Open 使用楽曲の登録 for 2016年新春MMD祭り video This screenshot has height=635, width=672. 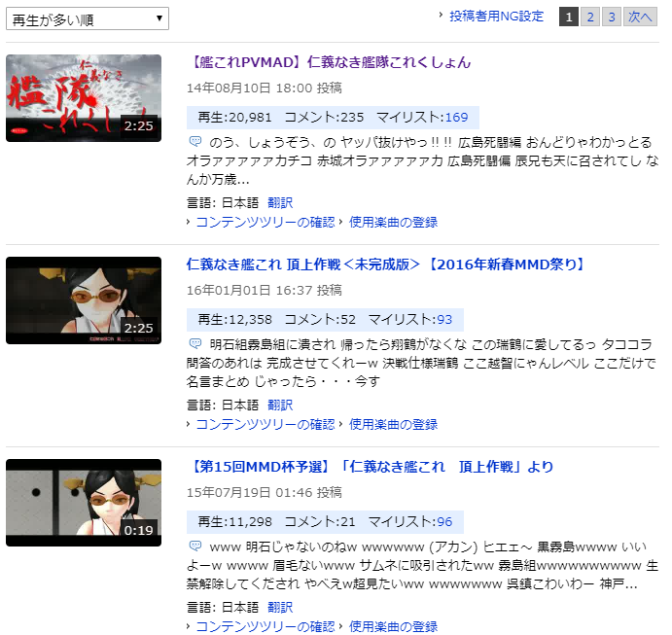393,424
